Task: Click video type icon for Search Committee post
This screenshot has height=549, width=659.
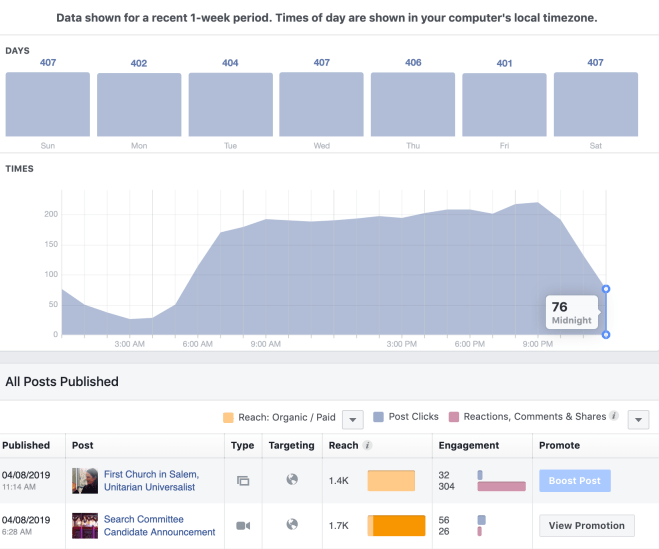Action: (x=243, y=524)
